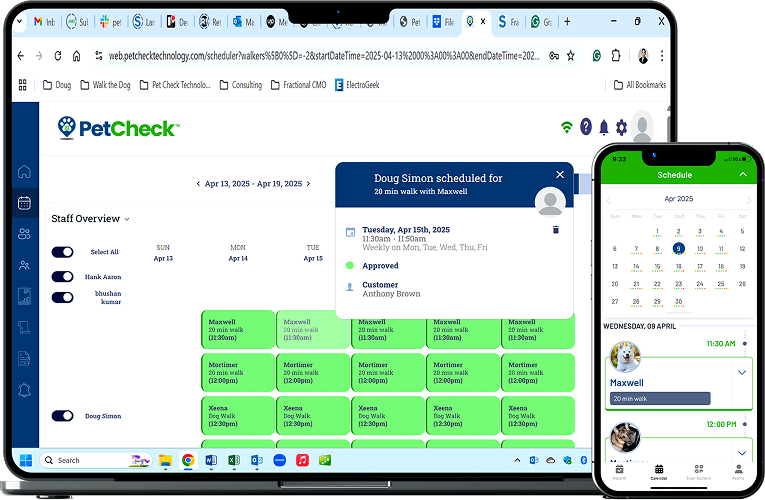The image size is (765, 500).
Task: Select April 9 on the phone calendar
Action: 678,249
